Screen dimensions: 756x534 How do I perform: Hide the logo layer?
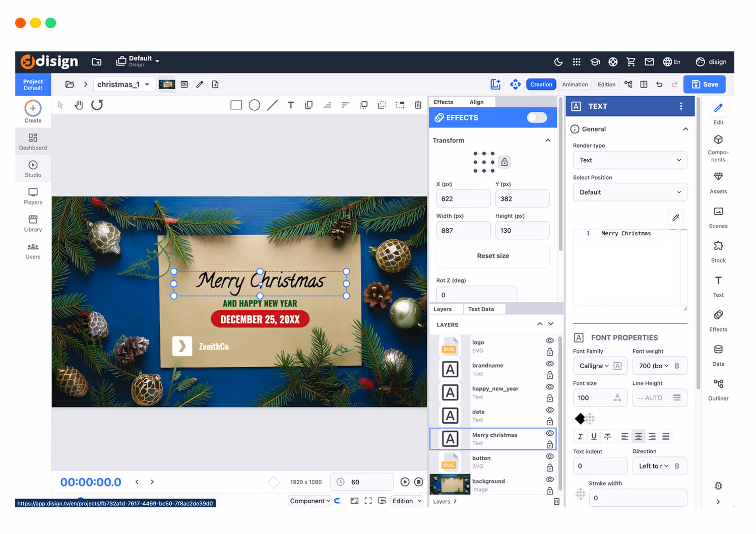pyautogui.click(x=550, y=341)
